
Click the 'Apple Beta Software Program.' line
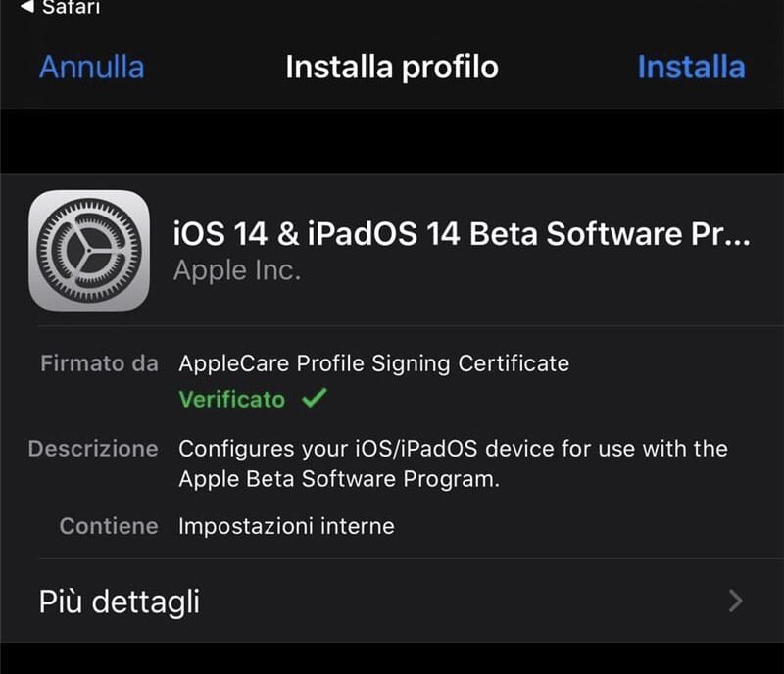pyautogui.click(x=339, y=480)
